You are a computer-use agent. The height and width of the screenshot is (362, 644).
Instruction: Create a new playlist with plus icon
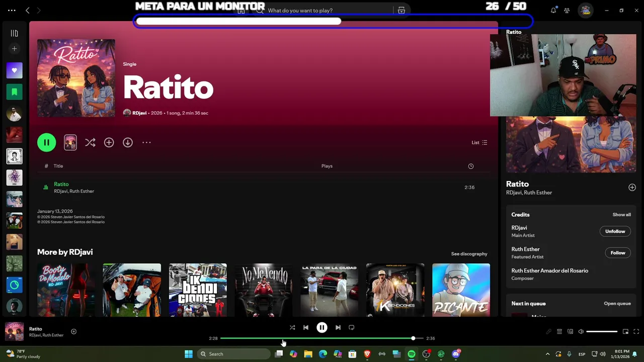pos(14,49)
